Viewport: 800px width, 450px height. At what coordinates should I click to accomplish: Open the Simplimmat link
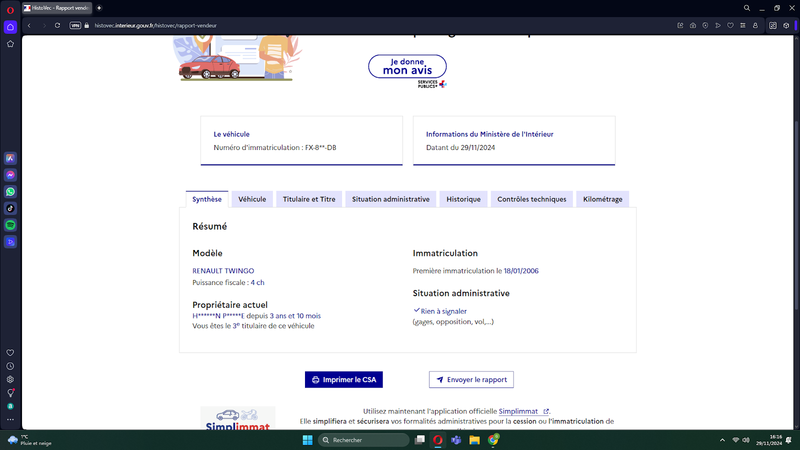(x=523, y=411)
